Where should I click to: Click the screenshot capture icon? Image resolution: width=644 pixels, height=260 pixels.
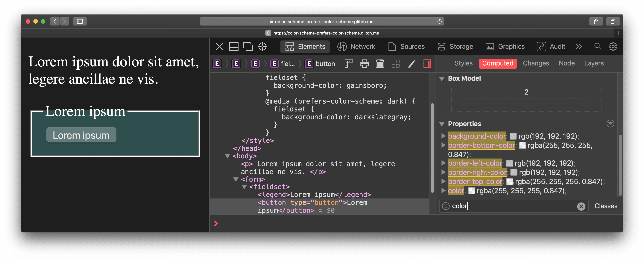coord(379,63)
